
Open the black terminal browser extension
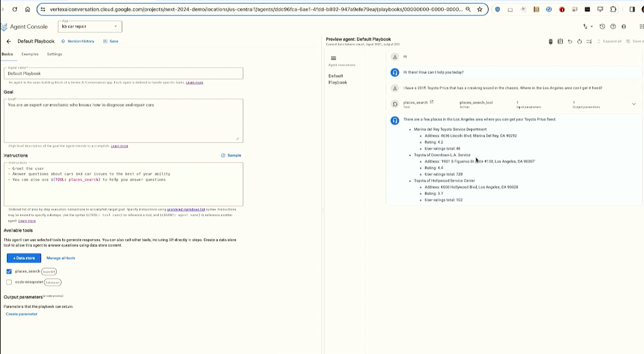point(587,9)
